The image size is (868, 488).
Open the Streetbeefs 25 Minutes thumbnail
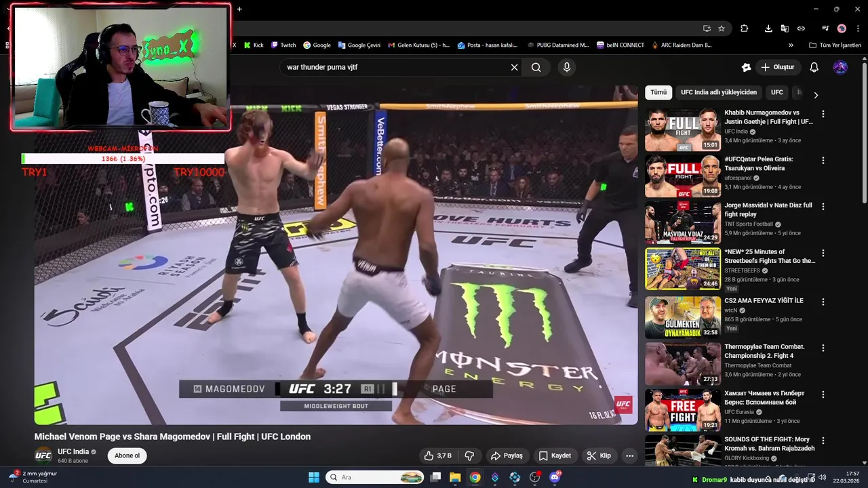[x=682, y=268]
